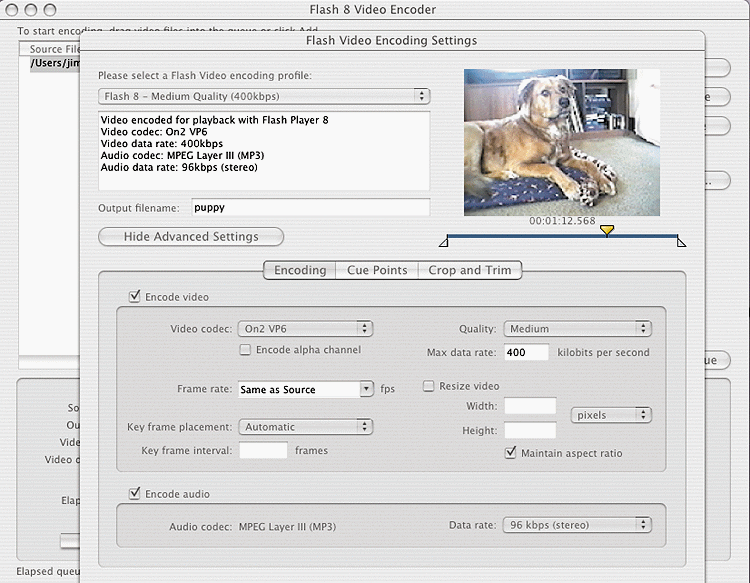Image resolution: width=750 pixels, height=583 pixels.
Task: Click the yellow playhead marker on the scrubber
Action: (607, 231)
